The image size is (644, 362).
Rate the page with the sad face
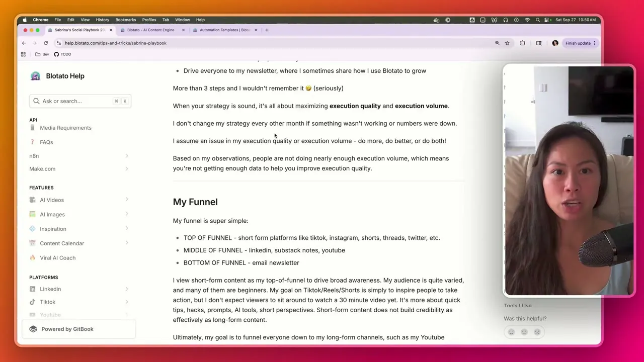click(x=537, y=332)
